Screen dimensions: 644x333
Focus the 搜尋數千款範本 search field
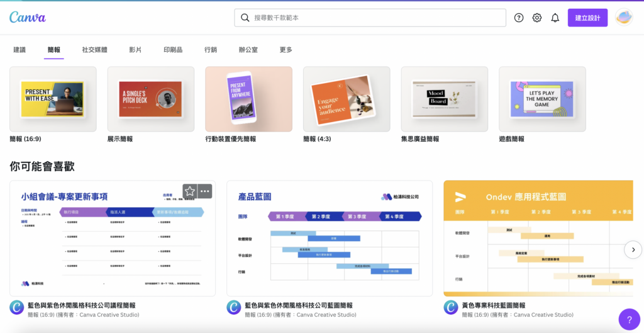370,18
